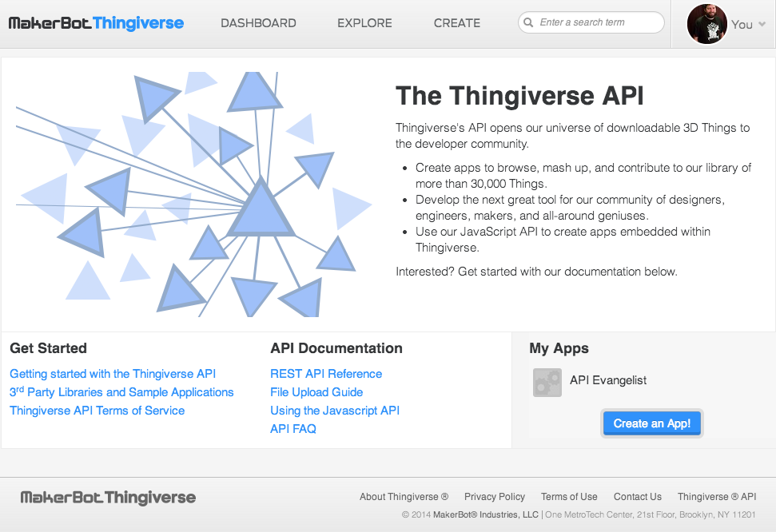This screenshot has height=532, width=776.
Task: Open Using the Javascript API documentation
Action: (x=335, y=410)
